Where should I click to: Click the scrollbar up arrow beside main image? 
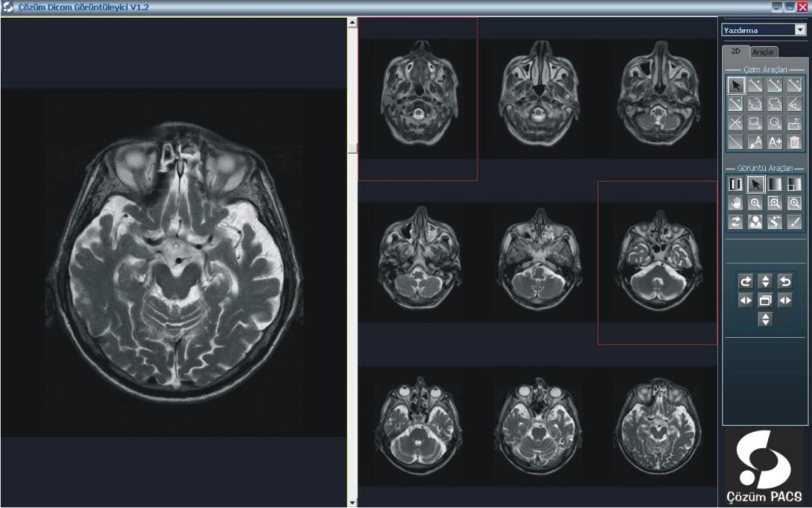coord(352,22)
